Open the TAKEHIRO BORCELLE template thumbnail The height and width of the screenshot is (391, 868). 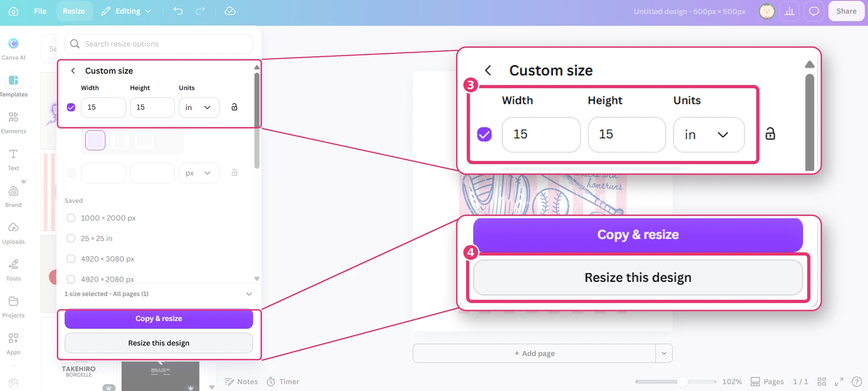coord(79,376)
